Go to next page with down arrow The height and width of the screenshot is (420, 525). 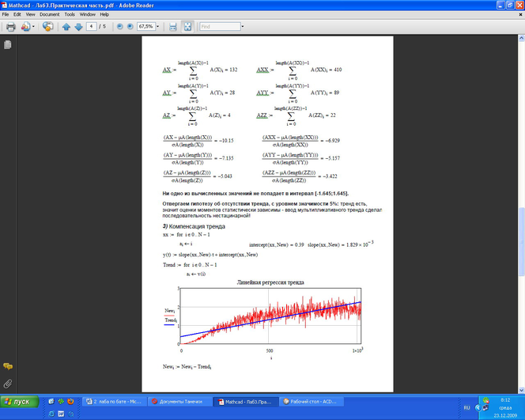coord(78,26)
